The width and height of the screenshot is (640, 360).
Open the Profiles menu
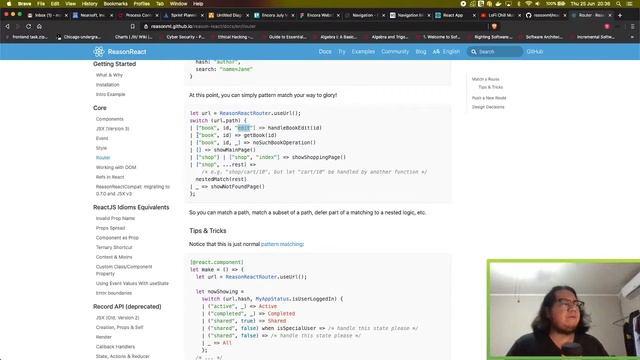tap(142, 4)
